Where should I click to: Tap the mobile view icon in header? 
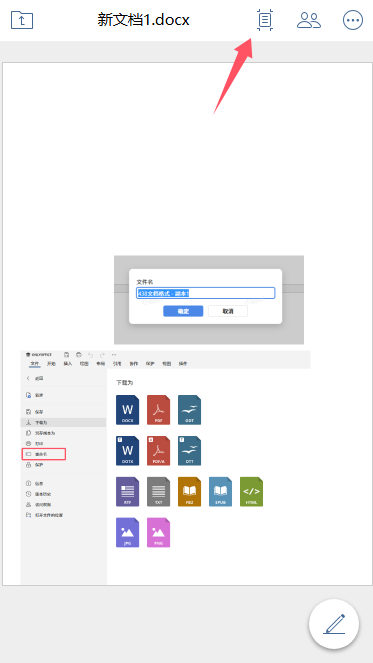[265, 20]
